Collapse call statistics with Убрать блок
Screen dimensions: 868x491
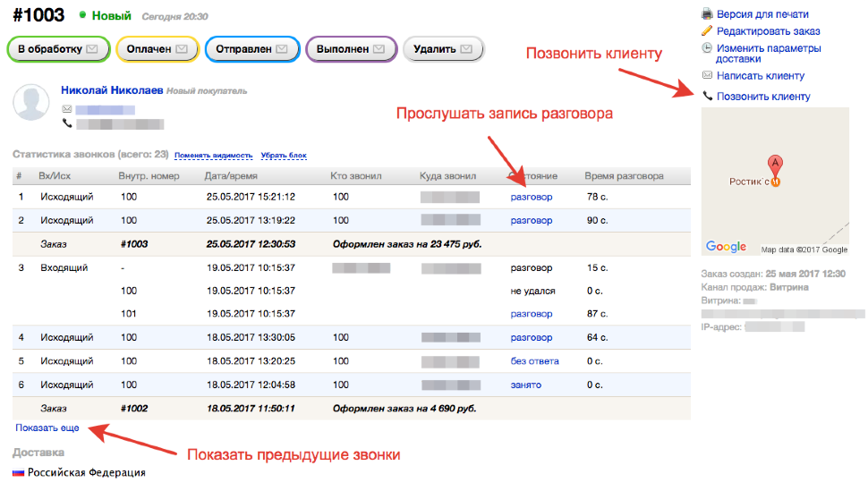pos(283,156)
